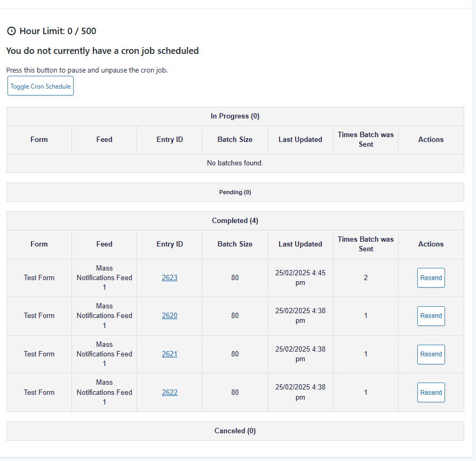Viewport: 476px width, 461px height.
Task: Expand the Pending (0) section header
Action: click(x=235, y=192)
